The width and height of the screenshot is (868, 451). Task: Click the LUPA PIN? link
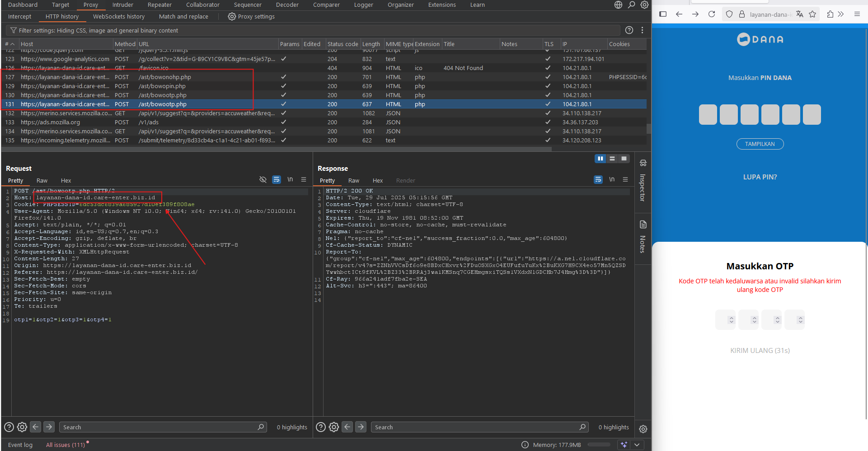760,177
